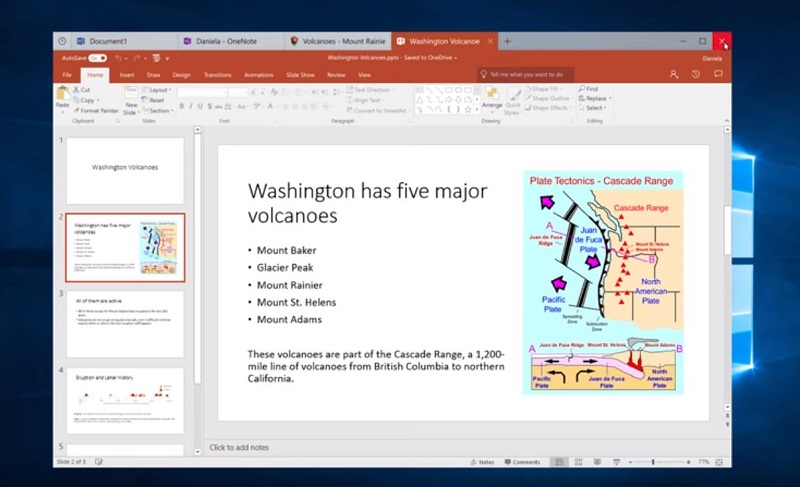Apply text Shadow formatting

tap(209, 106)
